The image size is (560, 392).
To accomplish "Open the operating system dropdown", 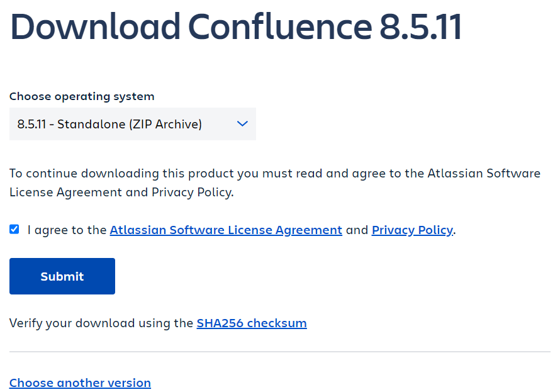I will click(133, 124).
